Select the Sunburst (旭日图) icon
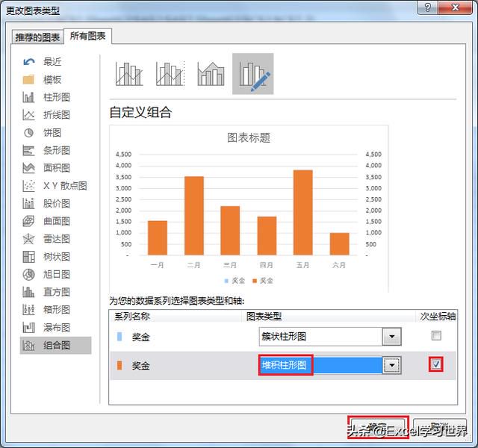Screen dimensions: 478x448 28,274
